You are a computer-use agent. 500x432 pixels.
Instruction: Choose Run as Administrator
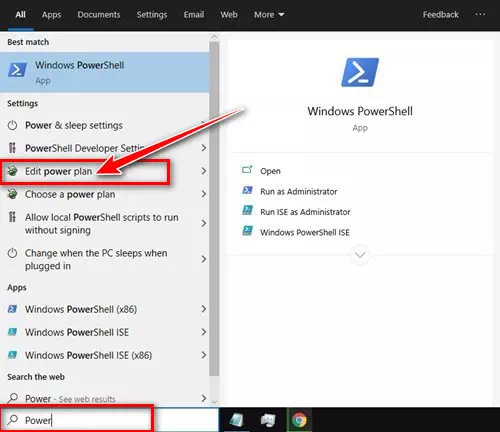(x=299, y=192)
